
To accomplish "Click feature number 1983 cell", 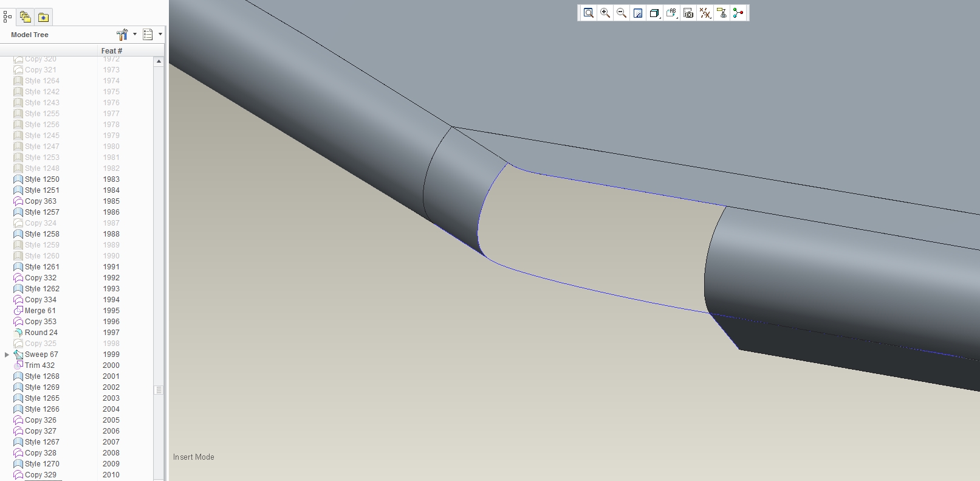I will [x=111, y=179].
